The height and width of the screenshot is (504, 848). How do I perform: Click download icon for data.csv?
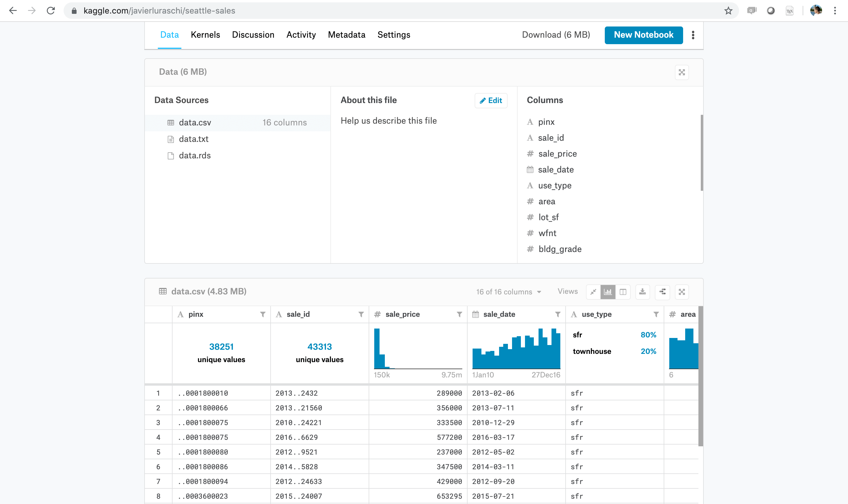tap(642, 292)
